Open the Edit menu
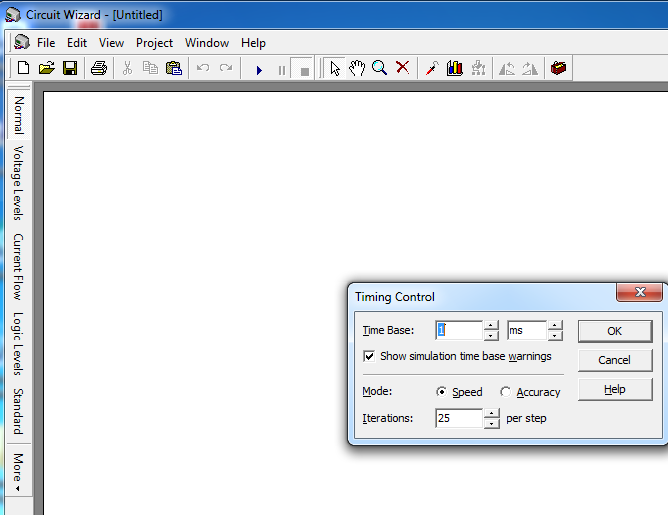 tap(77, 43)
